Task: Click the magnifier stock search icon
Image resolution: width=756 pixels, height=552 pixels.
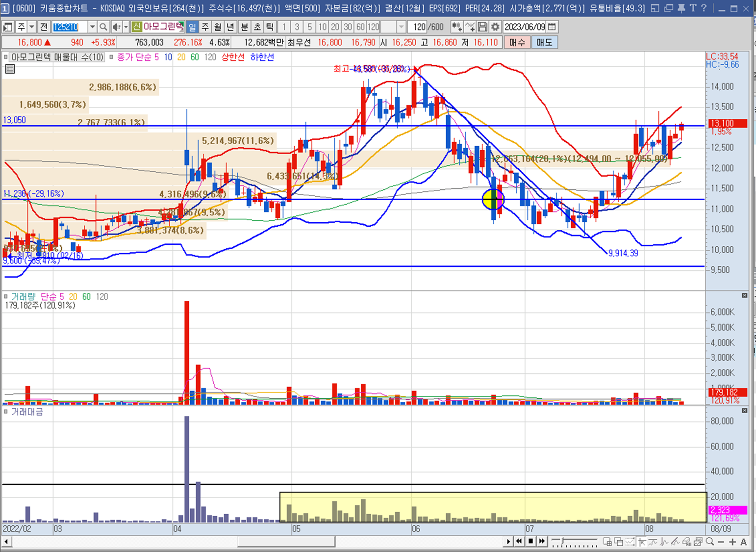Action: pyautogui.click(x=103, y=27)
